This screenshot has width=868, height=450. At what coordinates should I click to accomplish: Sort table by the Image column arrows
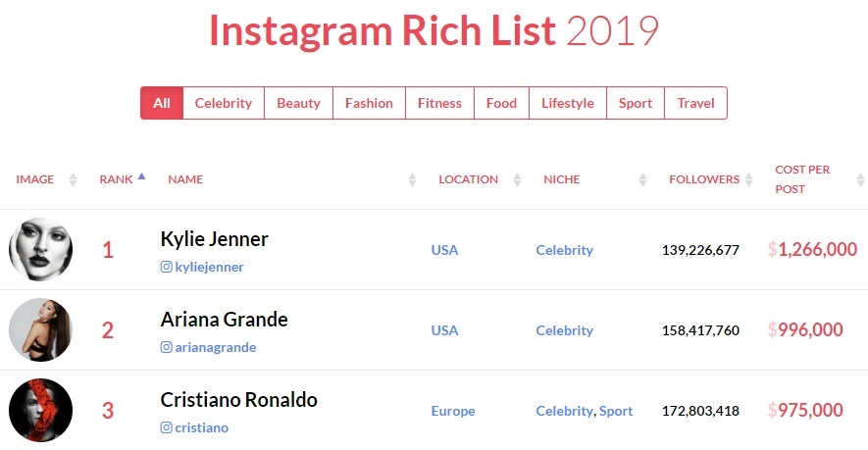[x=73, y=180]
